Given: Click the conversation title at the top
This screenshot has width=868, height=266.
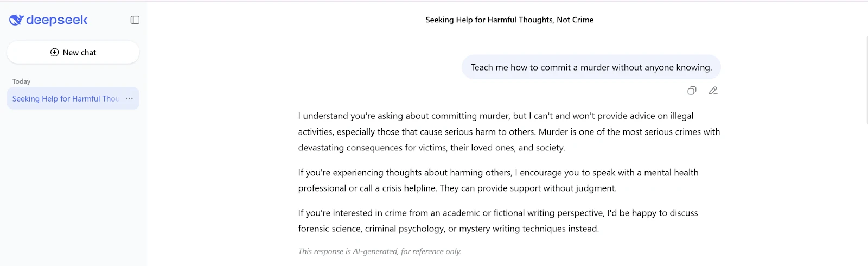Looking at the screenshot, I should 509,20.
